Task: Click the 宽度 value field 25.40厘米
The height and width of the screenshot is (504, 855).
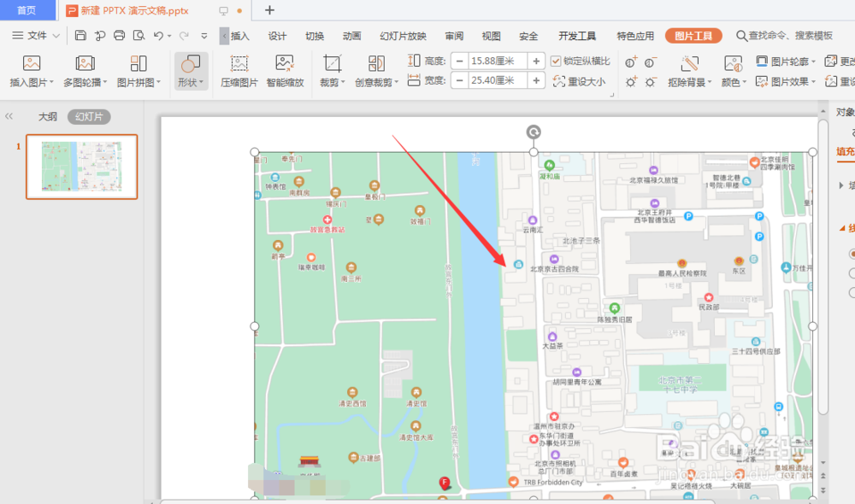Action: (498, 80)
